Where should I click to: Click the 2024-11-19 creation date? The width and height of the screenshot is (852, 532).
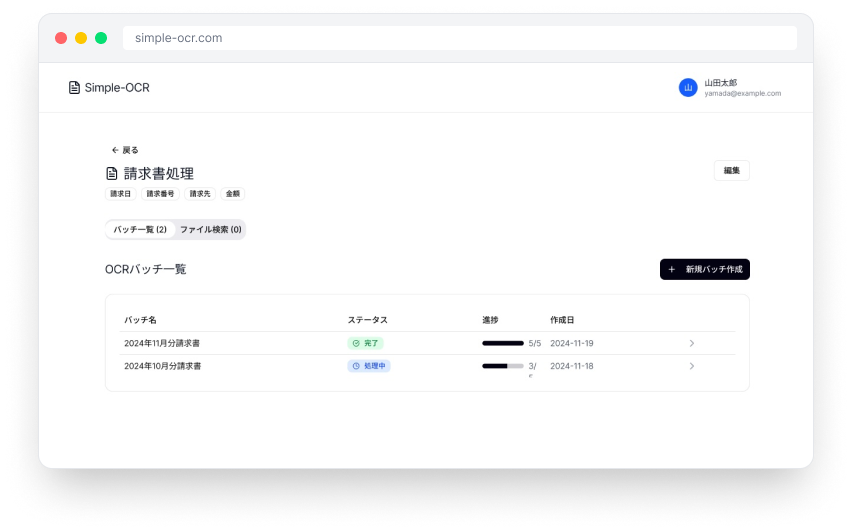click(x=572, y=343)
